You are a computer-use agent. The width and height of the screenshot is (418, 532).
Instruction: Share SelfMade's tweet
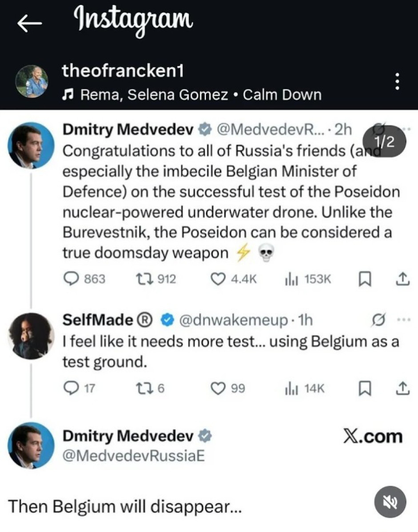[x=401, y=389]
